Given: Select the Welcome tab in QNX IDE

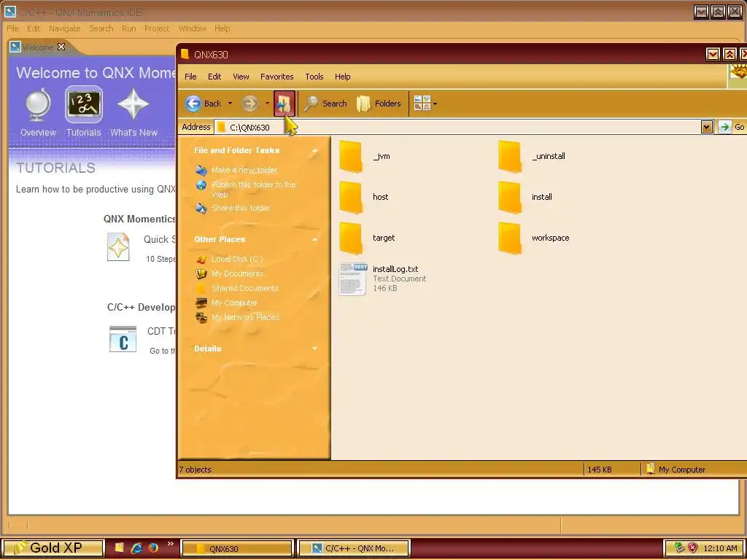Looking at the screenshot, I should pyautogui.click(x=38, y=47).
